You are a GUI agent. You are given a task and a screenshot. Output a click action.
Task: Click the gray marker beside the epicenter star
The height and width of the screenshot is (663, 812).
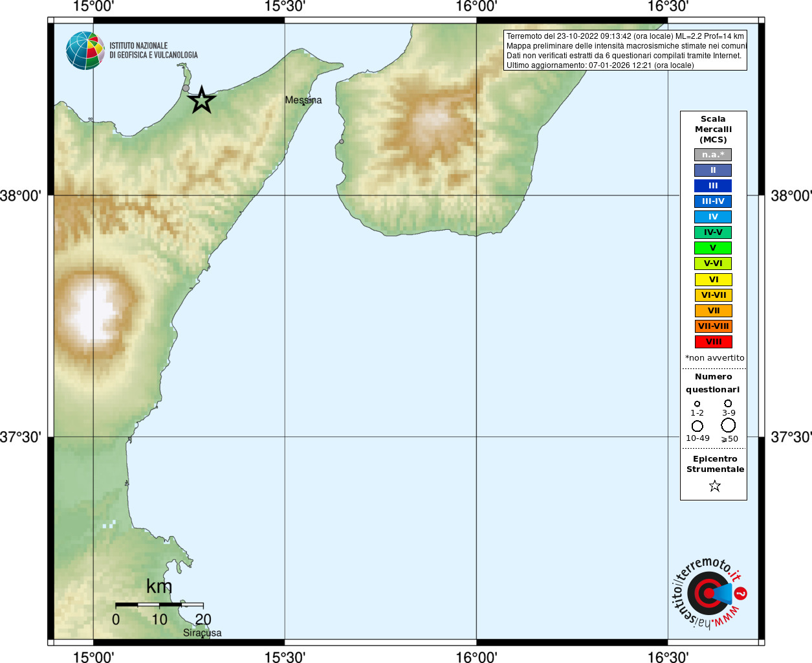[186, 88]
